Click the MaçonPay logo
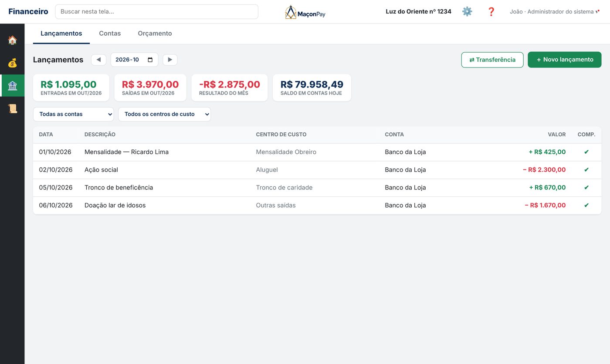The width and height of the screenshot is (610, 364). pos(305,12)
